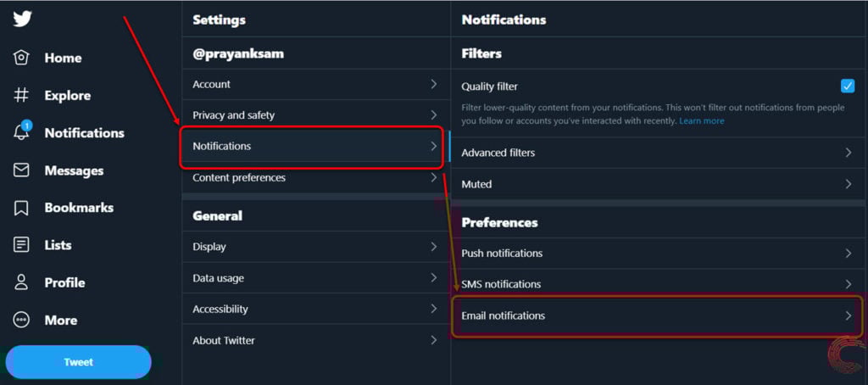This screenshot has height=385, width=868.
Task: Select Account in the Settings menu
Action: (x=316, y=84)
